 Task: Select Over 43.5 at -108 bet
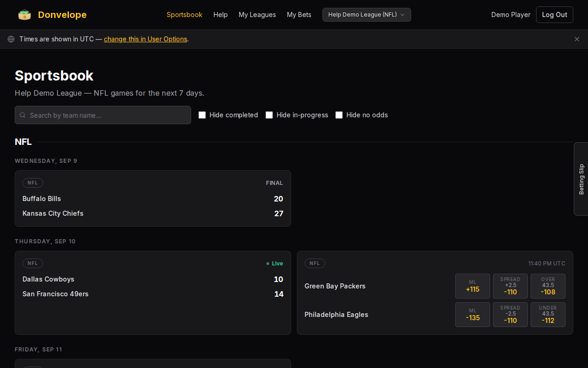(548, 286)
